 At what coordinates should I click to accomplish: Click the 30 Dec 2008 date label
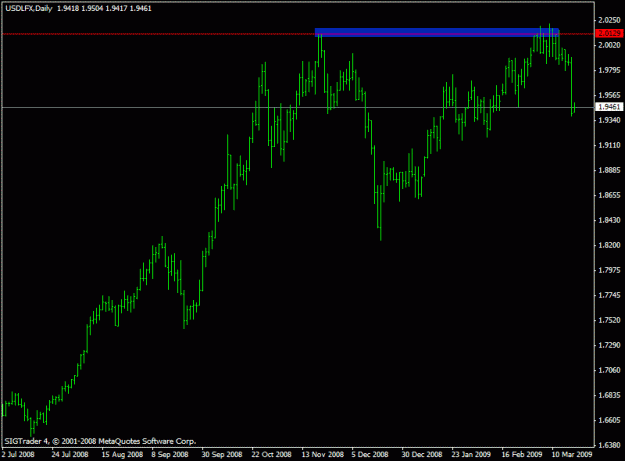click(x=422, y=454)
